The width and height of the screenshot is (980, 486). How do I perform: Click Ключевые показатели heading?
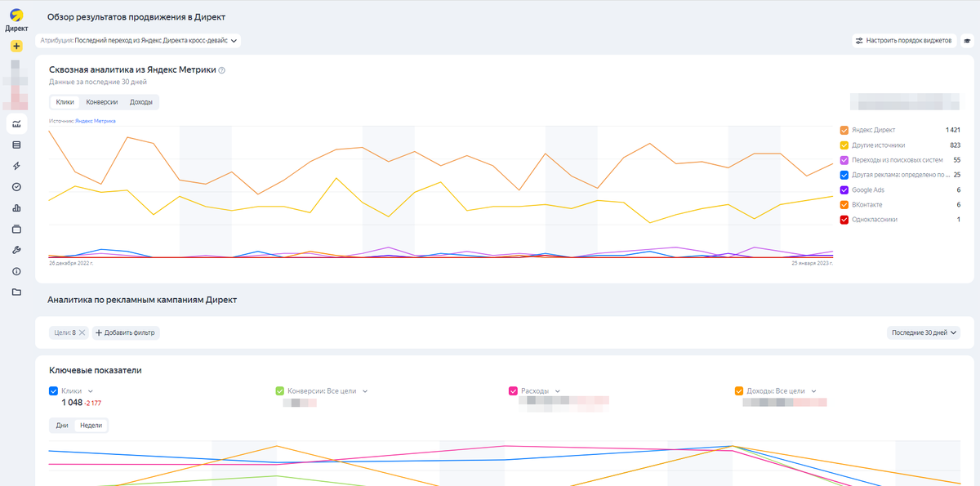pyautogui.click(x=95, y=370)
